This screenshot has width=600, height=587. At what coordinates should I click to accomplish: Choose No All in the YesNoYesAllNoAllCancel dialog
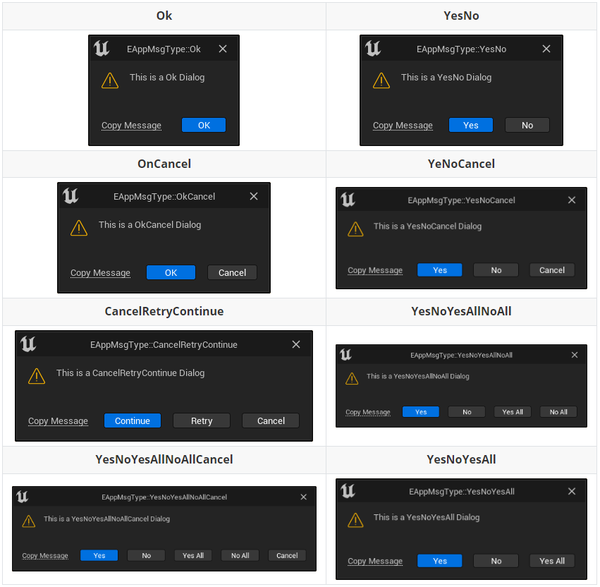[240, 555]
